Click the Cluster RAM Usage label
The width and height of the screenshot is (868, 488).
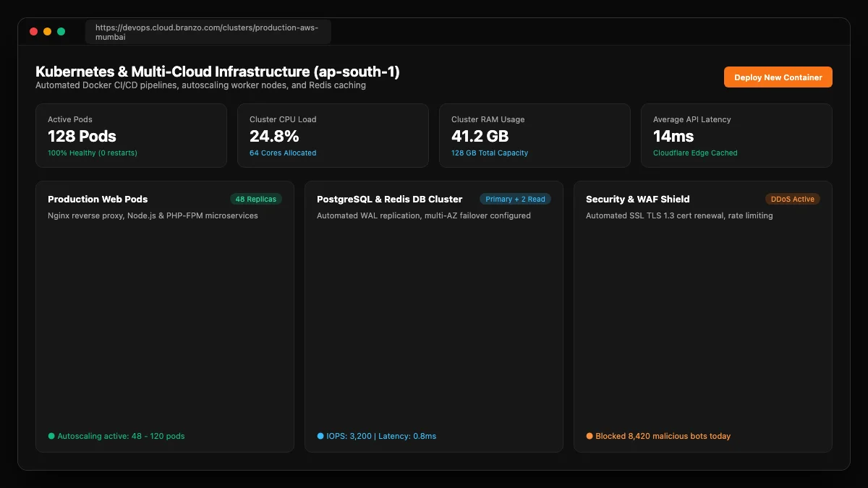(488, 119)
